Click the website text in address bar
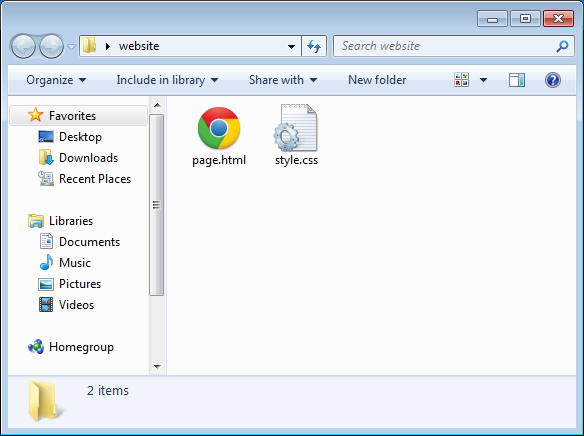This screenshot has height=436, width=584. 139,46
